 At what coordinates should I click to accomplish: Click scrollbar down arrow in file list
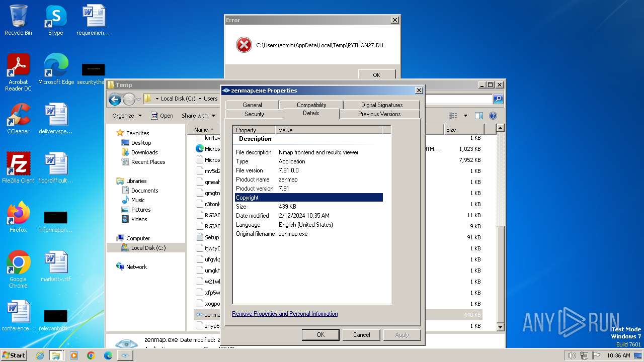point(500,327)
